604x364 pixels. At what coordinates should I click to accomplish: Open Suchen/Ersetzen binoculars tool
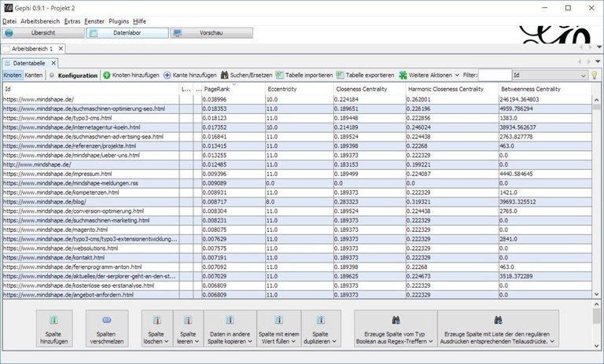[225, 75]
